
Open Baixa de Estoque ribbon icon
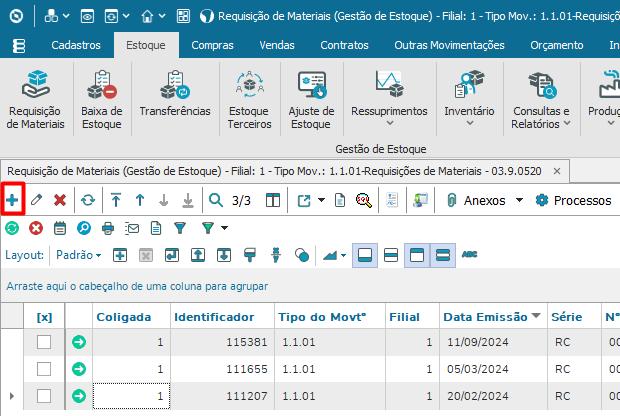pyautogui.click(x=102, y=100)
